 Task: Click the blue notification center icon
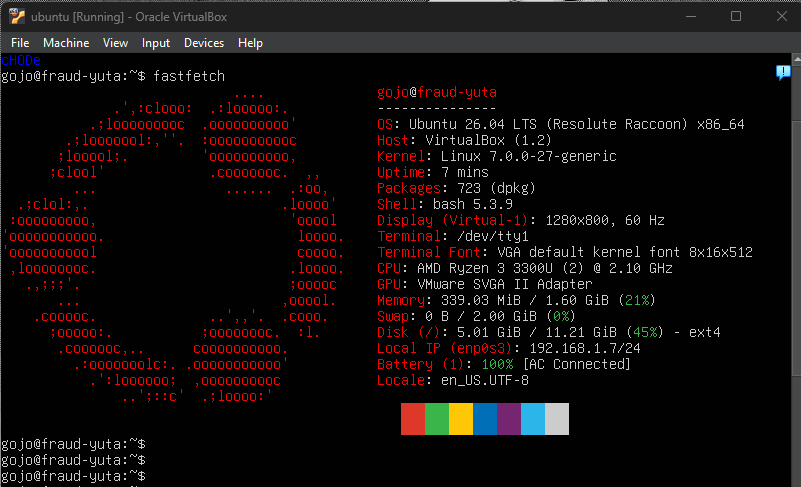point(783,73)
